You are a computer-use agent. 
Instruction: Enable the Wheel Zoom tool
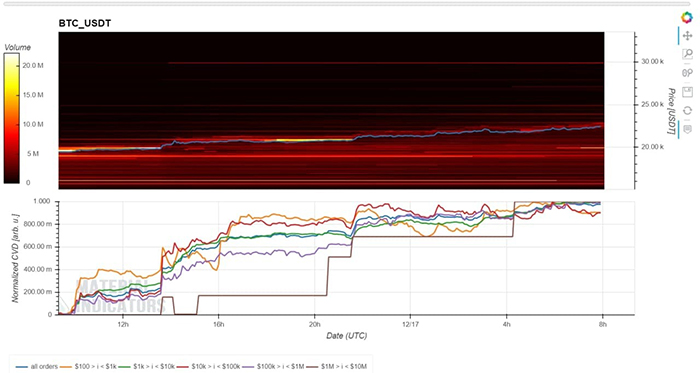coord(687,73)
